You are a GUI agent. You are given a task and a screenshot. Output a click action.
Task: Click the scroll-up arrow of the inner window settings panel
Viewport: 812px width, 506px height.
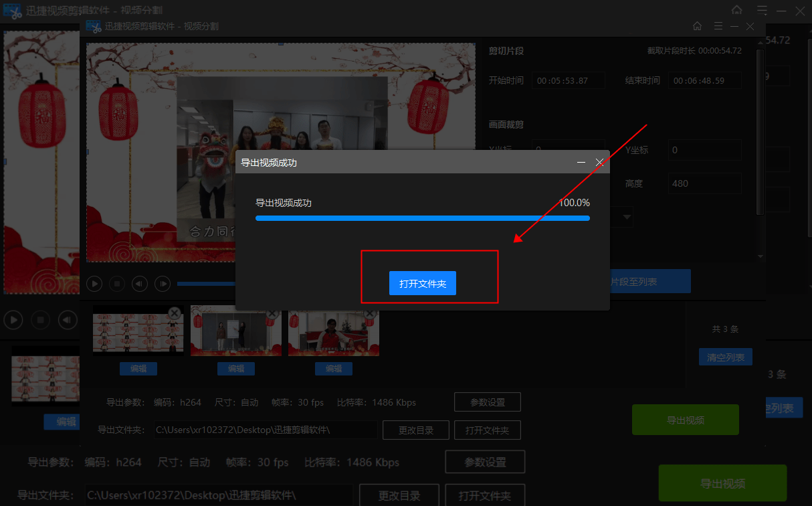[760, 44]
